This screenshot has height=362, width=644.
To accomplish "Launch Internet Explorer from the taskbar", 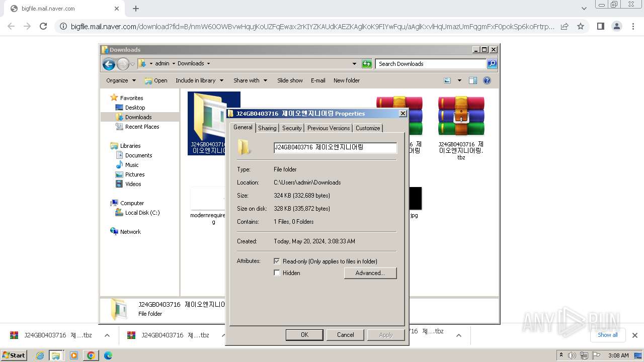I will [40, 355].
